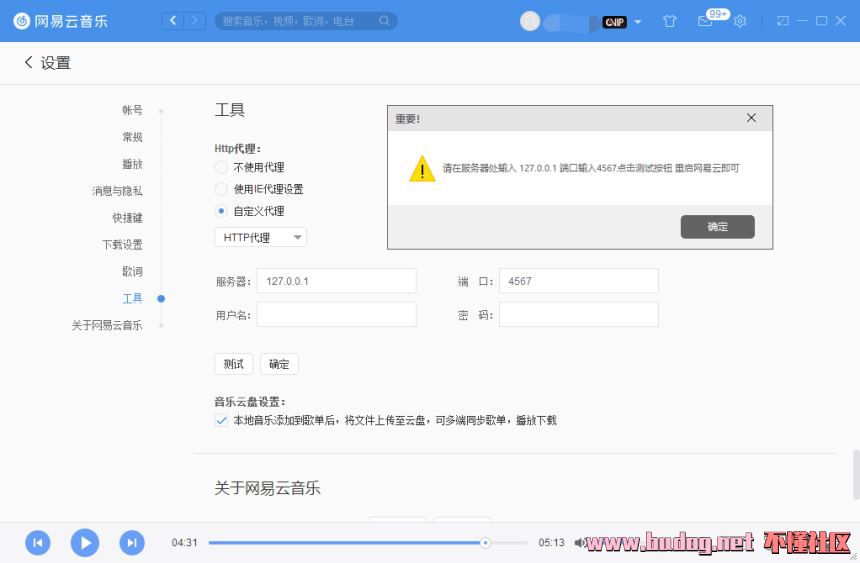
Task: Mute with the volume speaker icon
Action: pos(579,543)
